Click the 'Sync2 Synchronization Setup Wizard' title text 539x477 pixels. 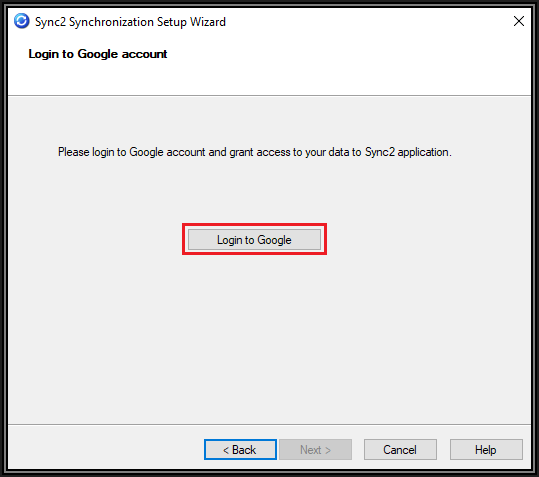(x=130, y=22)
